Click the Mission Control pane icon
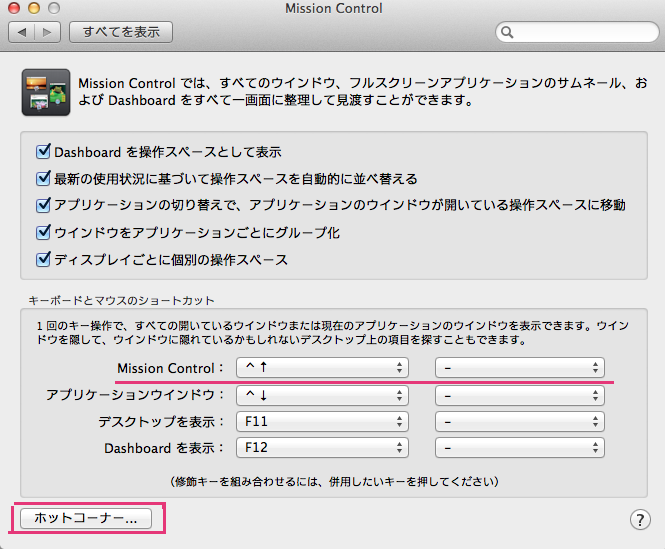Screen dimensions: 665x549 [x=46, y=92]
